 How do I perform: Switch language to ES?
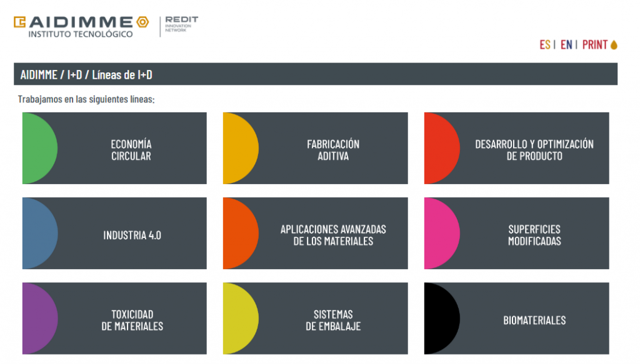[545, 44]
